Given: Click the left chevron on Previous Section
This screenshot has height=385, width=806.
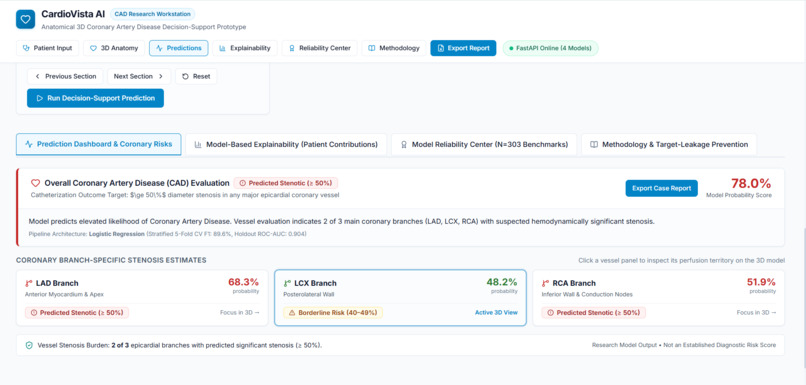Looking at the screenshot, I should (38, 76).
